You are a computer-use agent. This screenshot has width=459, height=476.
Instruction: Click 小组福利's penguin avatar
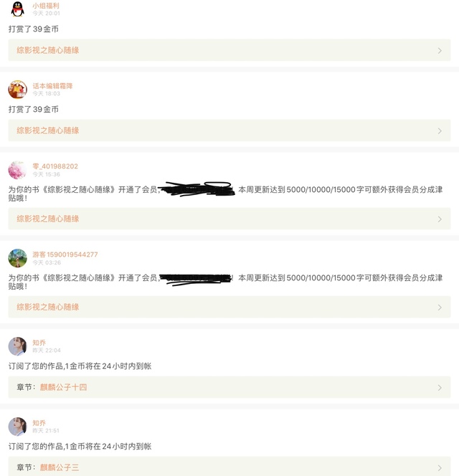point(17,9)
